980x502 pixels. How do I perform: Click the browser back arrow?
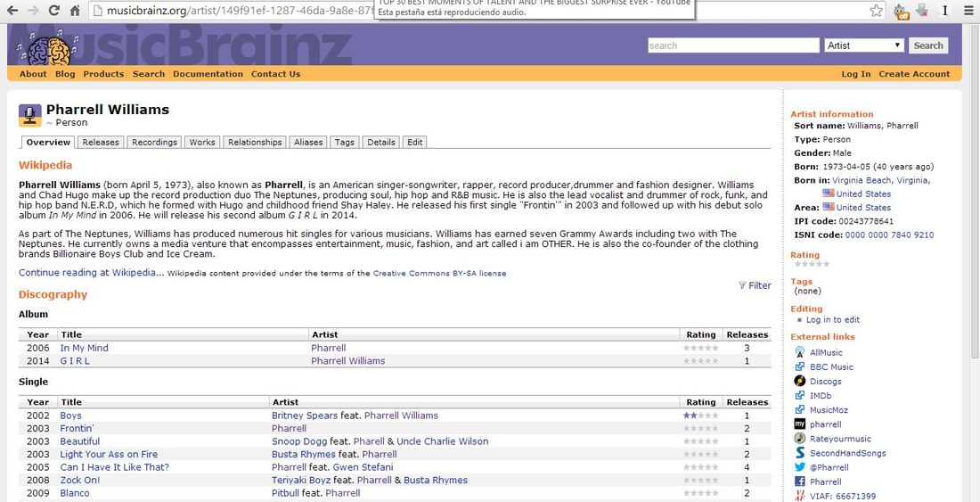point(13,10)
